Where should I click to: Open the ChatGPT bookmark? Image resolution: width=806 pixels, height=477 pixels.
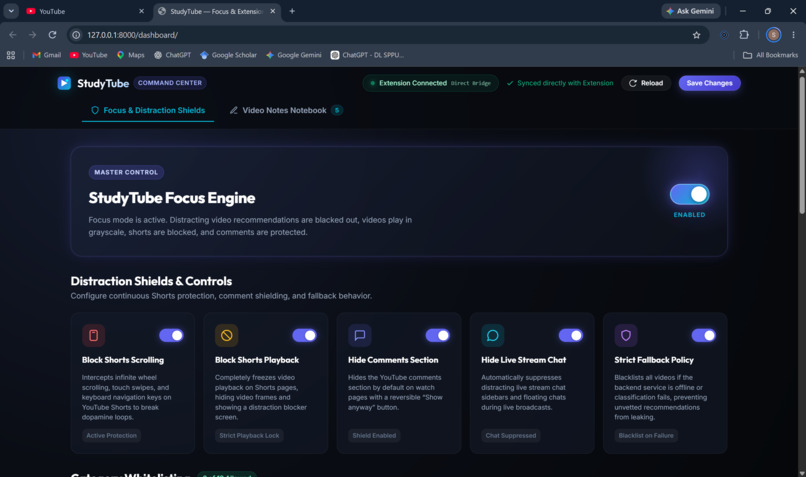pos(172,55)
